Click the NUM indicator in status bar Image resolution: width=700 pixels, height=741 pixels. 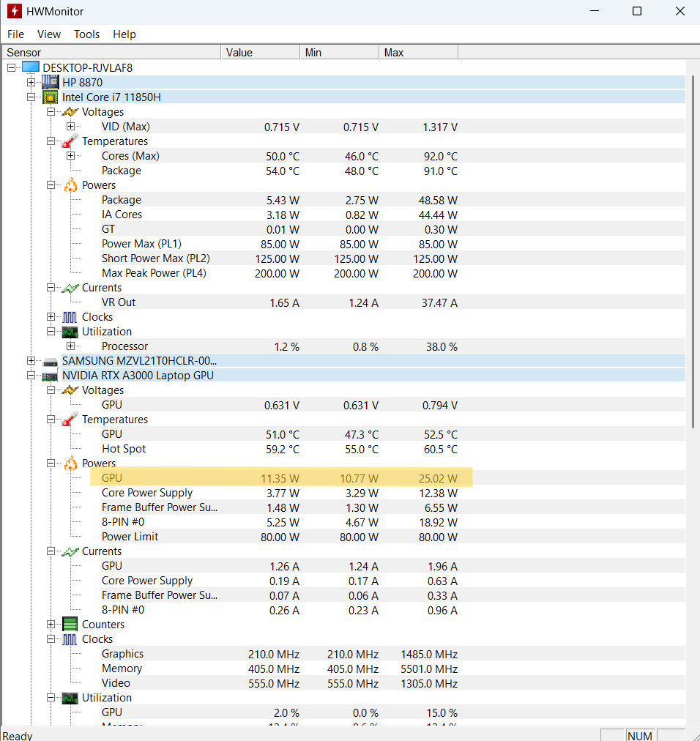640,735
